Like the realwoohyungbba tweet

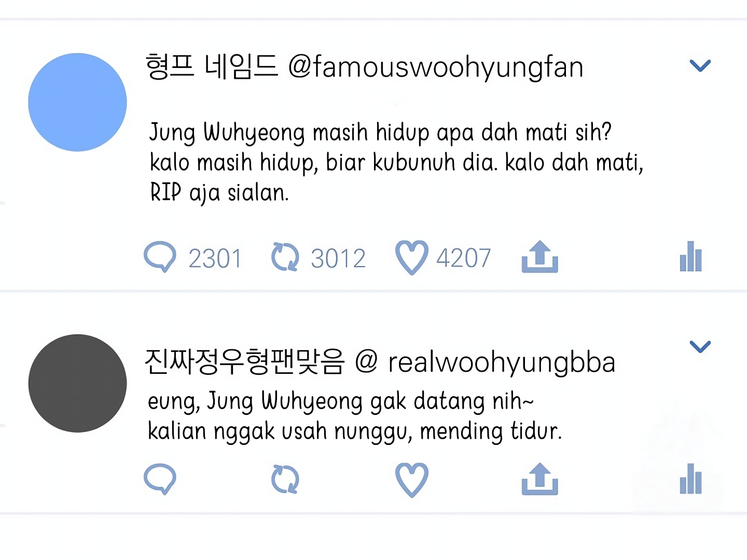tap(412, 480)
